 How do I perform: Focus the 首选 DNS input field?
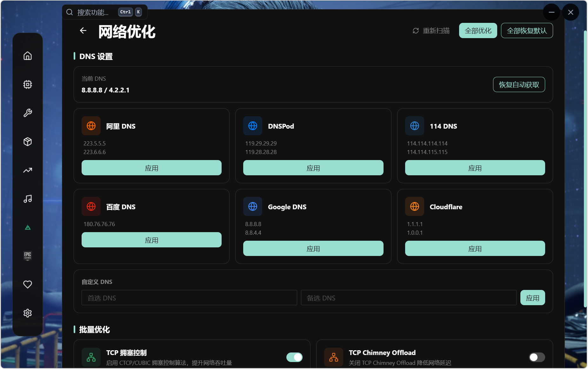(189, 298)
